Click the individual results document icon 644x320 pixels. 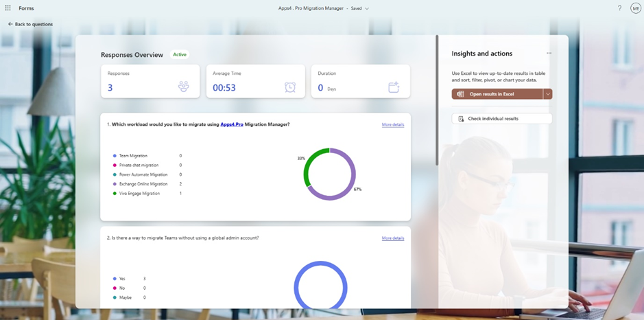coord(461,119)
